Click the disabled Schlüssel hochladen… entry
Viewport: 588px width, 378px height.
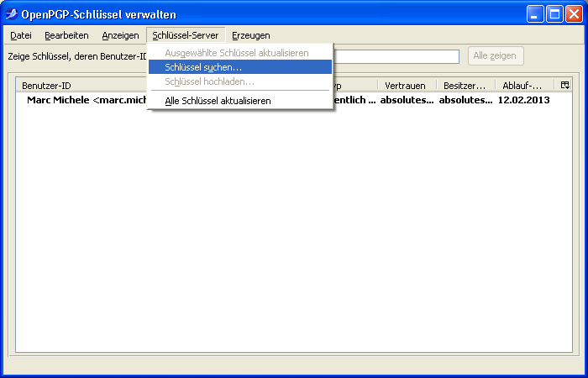pyautogui.click(x=240, y=81)
